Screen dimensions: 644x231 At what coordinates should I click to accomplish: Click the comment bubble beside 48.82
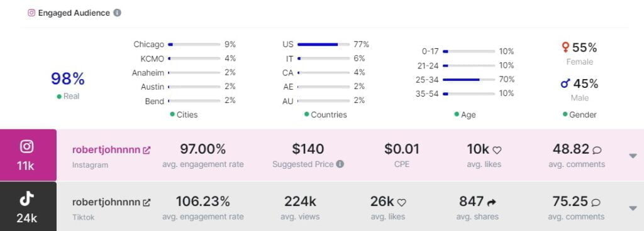(597, 150)
